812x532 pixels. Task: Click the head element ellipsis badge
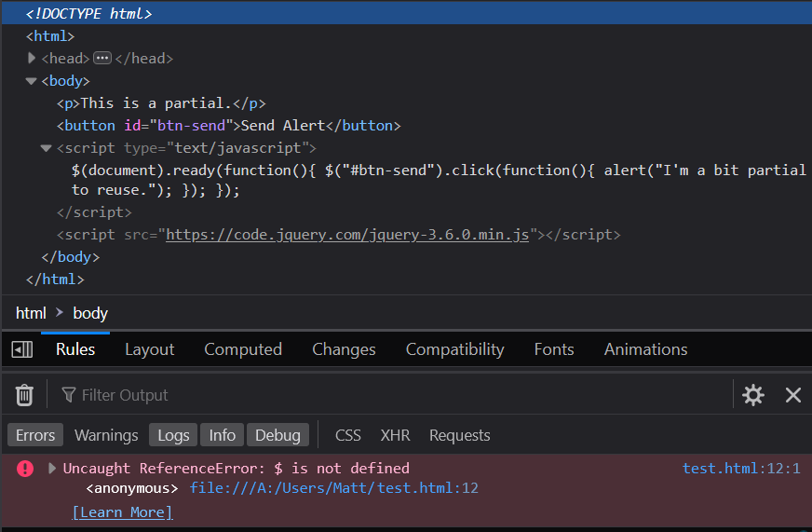pos(102,58)
